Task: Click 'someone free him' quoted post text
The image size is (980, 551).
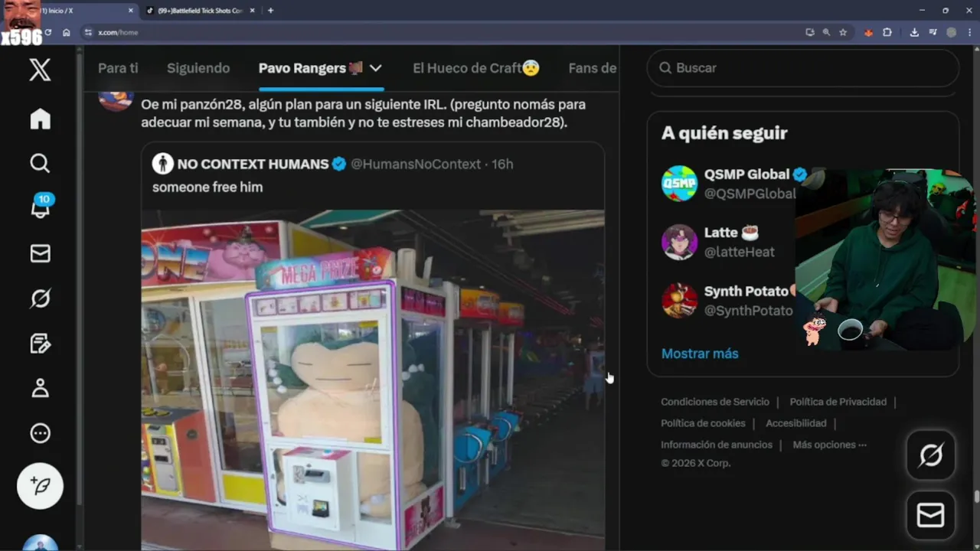Action: (x=207, y=187)
